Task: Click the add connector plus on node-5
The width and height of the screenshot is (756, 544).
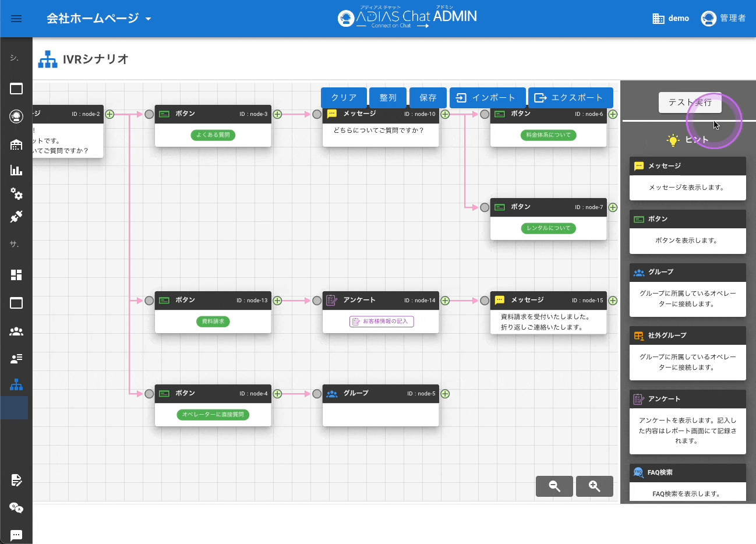Action: tap(445, 394)
